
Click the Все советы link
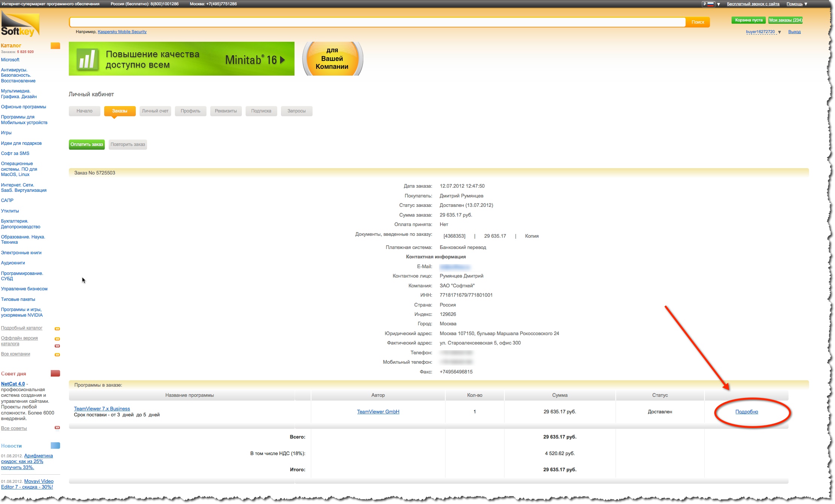coord(14,428)
